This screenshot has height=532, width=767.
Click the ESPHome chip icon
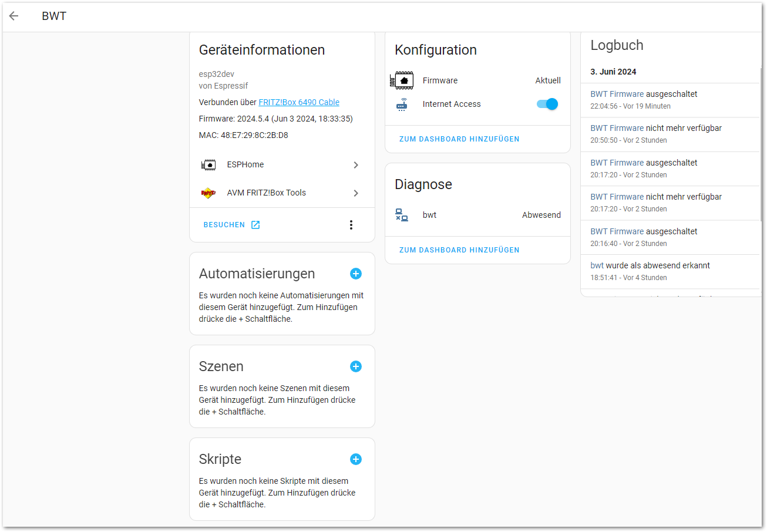click(208, 165)
